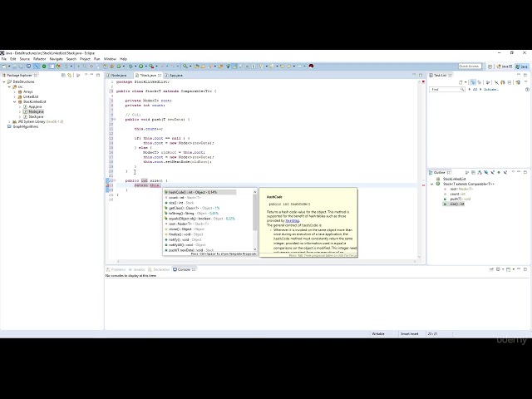Toggle the Categorized view in Task List
Viewport: 532px width, 399px height.
point(473,82)
